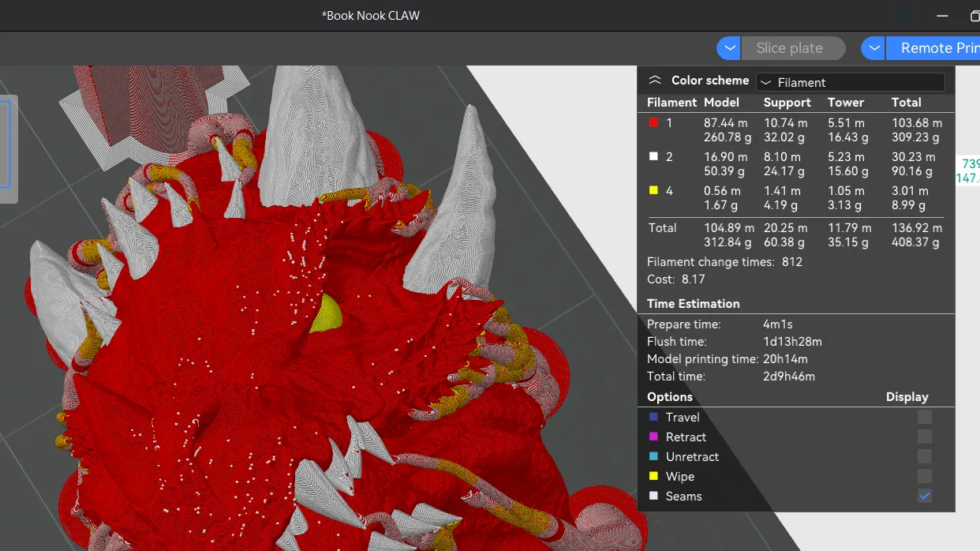This screenshot has height=551, width=980.
Task: Open the Slice plate dropdown arrow
Action: tap(729, 48)
